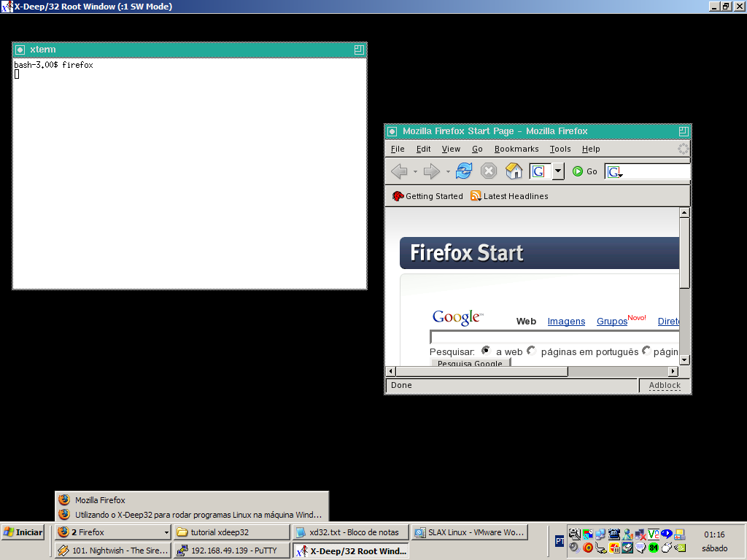
Task: Click the Google logo on the start page
Action: coord(457,317)
